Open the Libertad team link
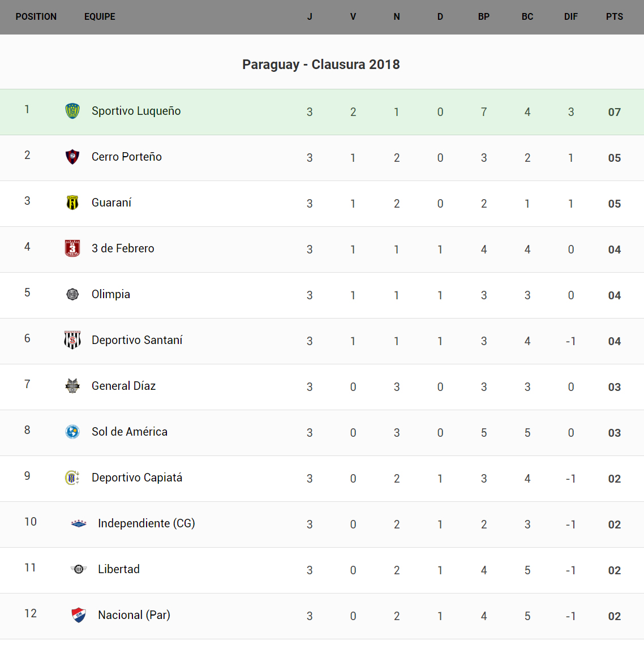The height and width of the screenshot is (645, 644). pos(119,569)
